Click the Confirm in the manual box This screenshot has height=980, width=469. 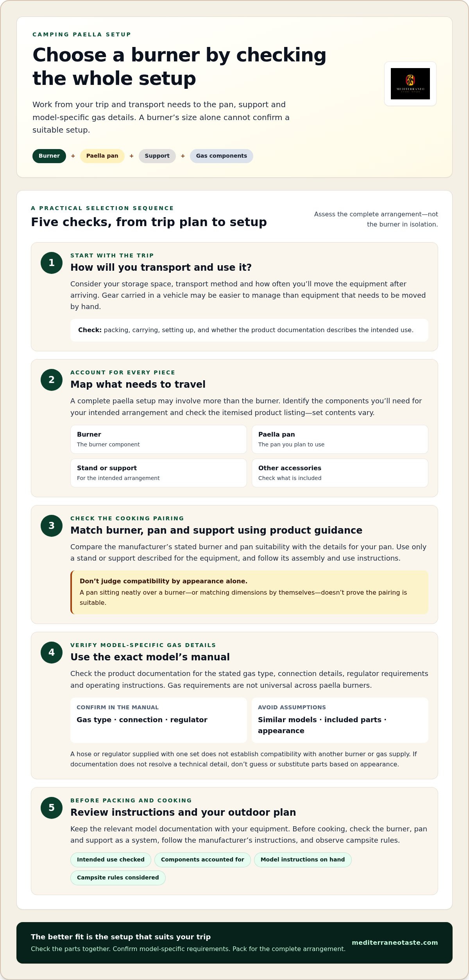point(159,720)
